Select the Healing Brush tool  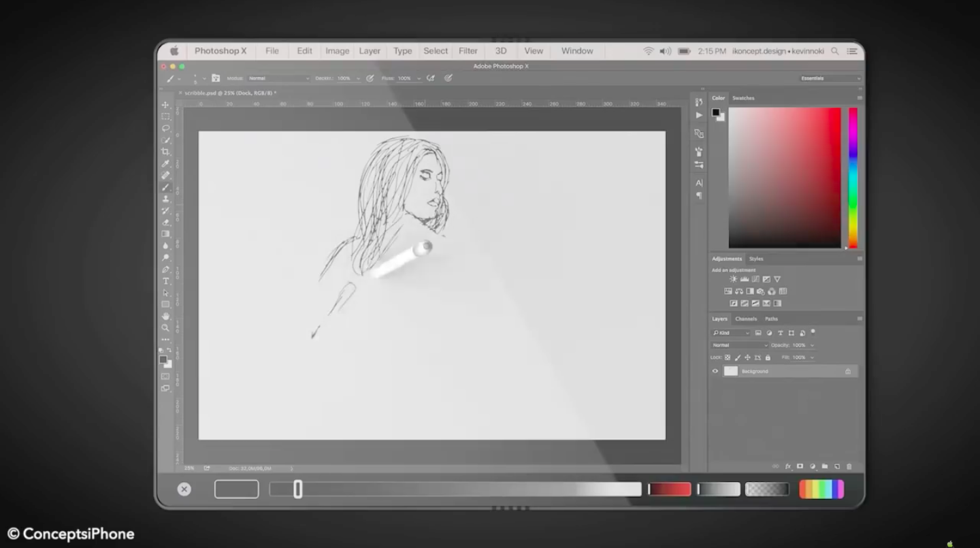[x=165, y=175]
